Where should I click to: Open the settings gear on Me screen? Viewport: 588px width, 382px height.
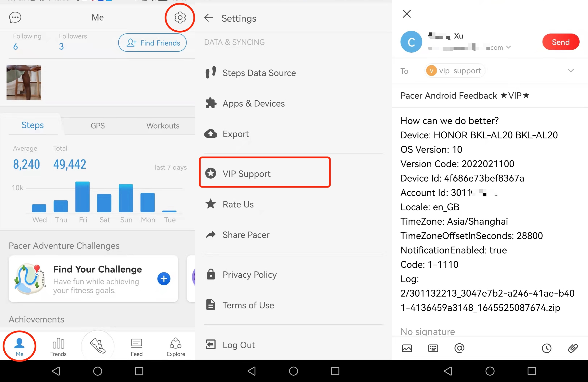[x=180, y=17]
